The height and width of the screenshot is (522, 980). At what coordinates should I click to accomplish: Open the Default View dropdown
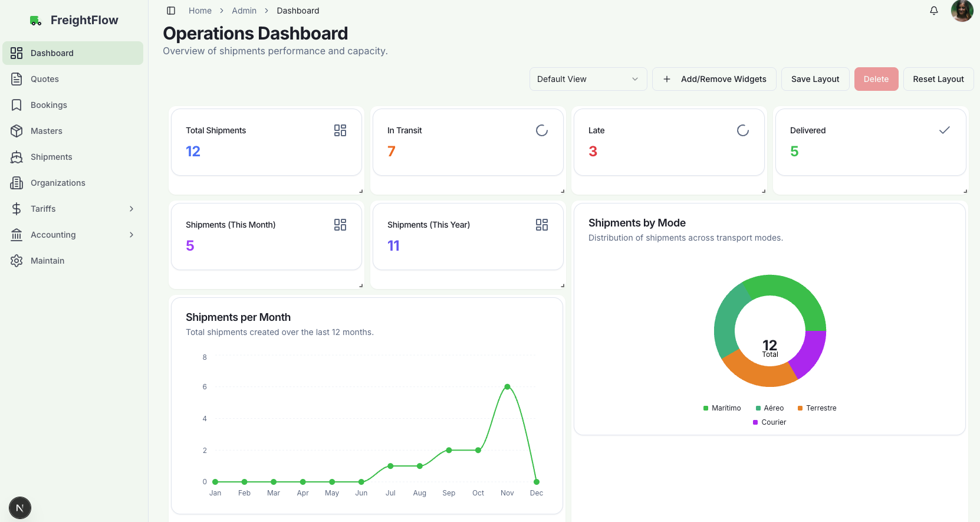(588, 79)
